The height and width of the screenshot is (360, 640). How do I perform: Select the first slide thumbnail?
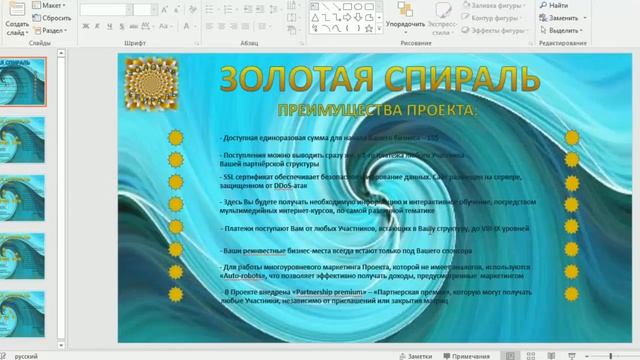(22, 82)
